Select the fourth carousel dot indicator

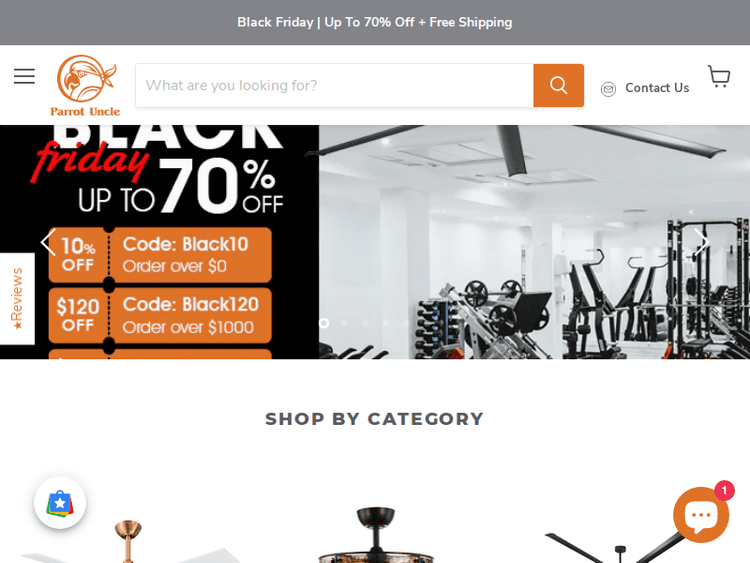pos(386,323)
